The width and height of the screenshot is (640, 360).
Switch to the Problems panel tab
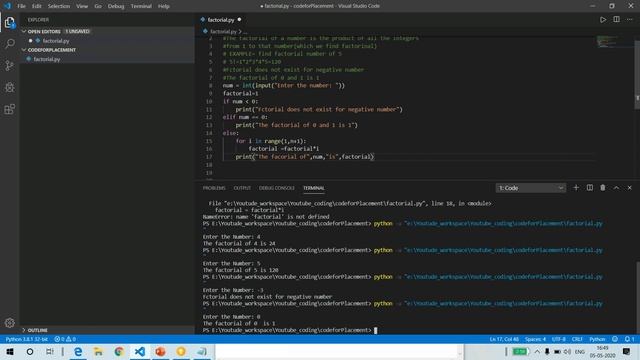214,188
